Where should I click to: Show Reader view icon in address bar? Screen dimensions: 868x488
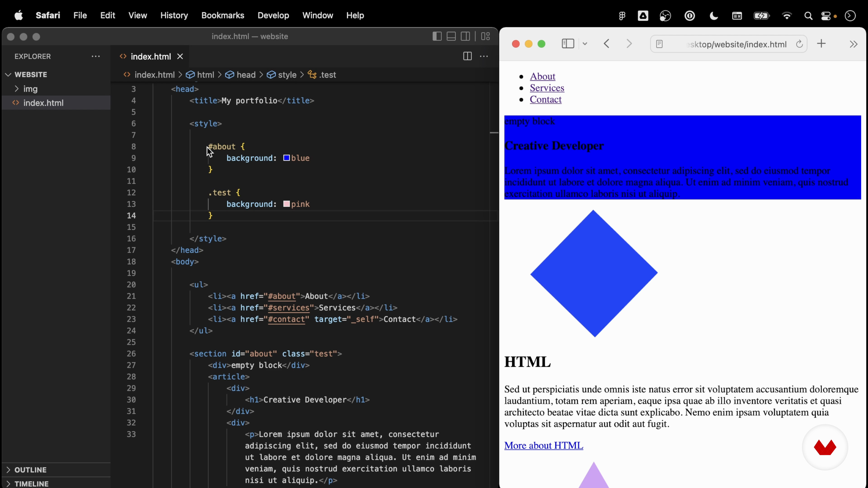(x=659, y=44)
